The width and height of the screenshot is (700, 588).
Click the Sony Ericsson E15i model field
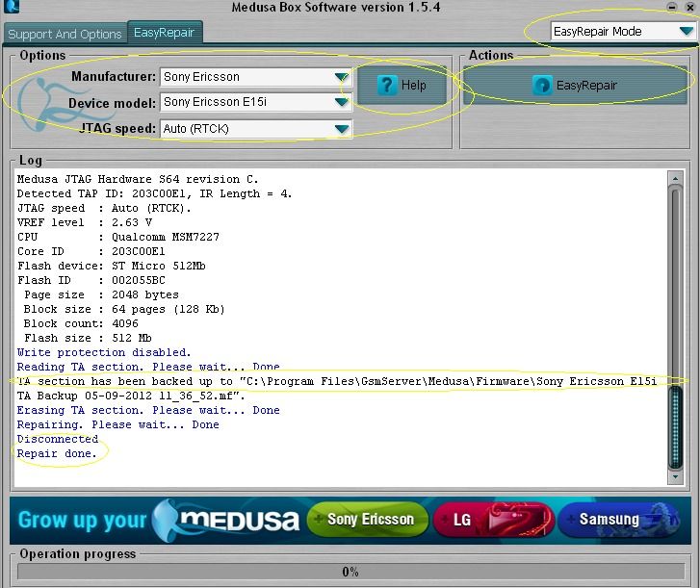[256, 102]
